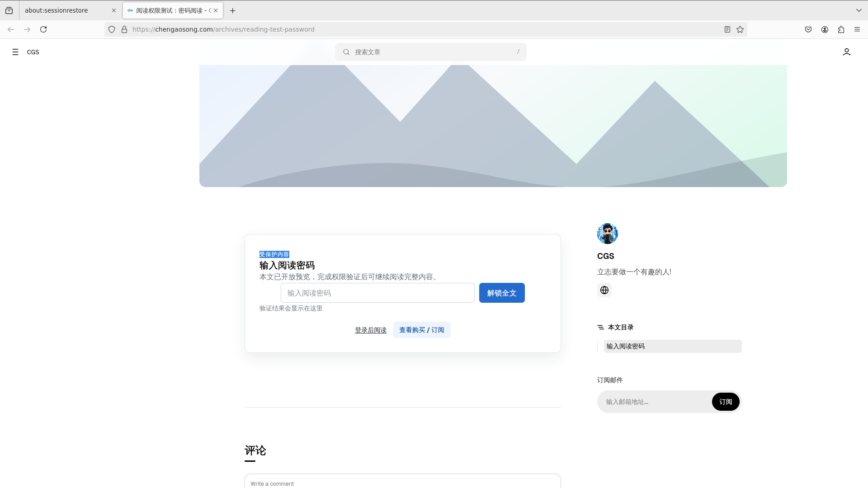This screenshot has width=868, height=488.
Task: Follow the 登录后阅读 link
Action: click(x=371, y=330)
